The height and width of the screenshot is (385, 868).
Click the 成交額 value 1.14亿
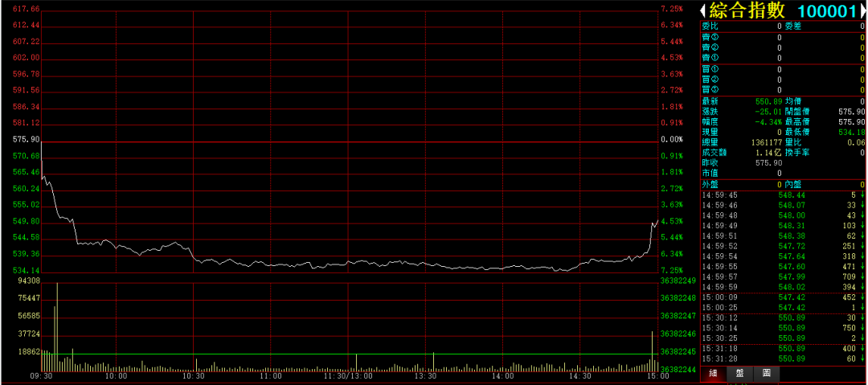tap(769, 153)
